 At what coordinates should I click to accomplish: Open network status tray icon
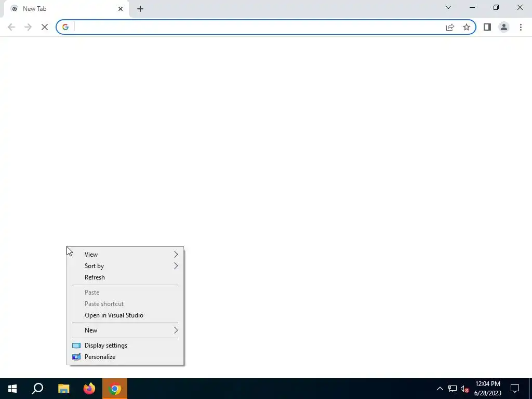pos(453,389)
